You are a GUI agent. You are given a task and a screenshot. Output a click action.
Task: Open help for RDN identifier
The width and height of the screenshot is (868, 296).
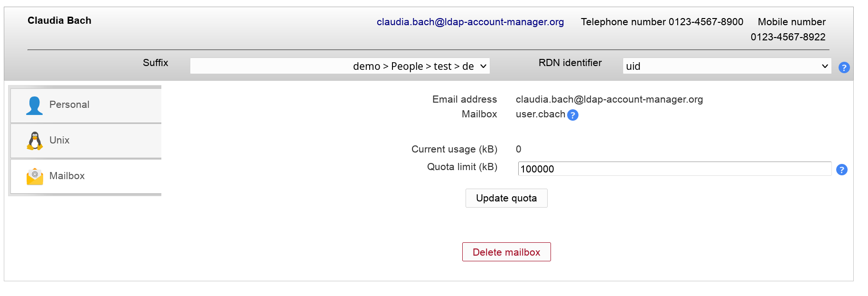click(844, 67)
